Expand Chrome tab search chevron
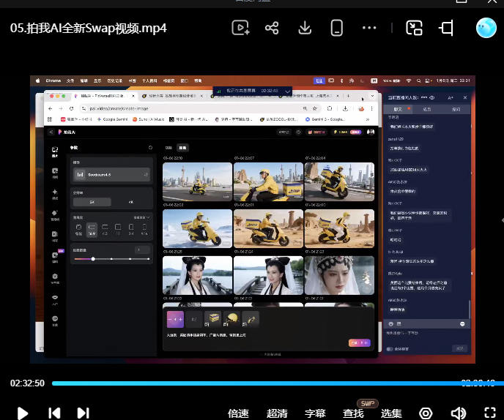 pyautogui.click(x=372, y=96)
